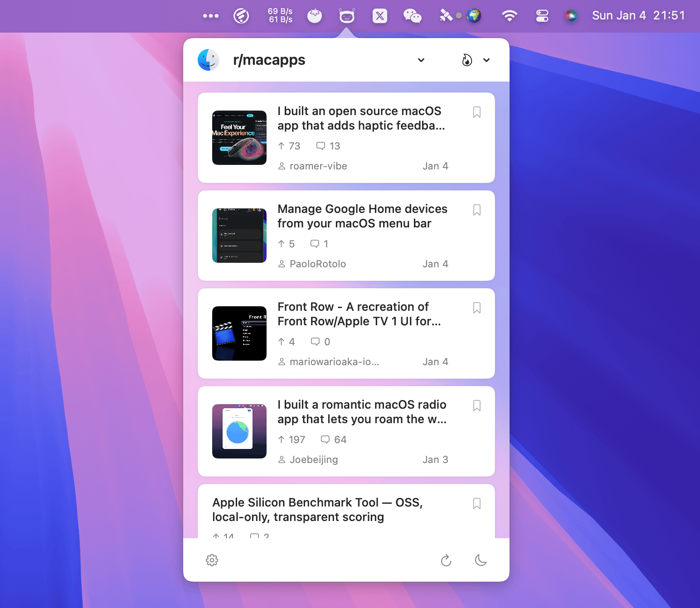Save the Front Row recreation post
This screenshot has width=700, height=608.
tap(477, 308)
